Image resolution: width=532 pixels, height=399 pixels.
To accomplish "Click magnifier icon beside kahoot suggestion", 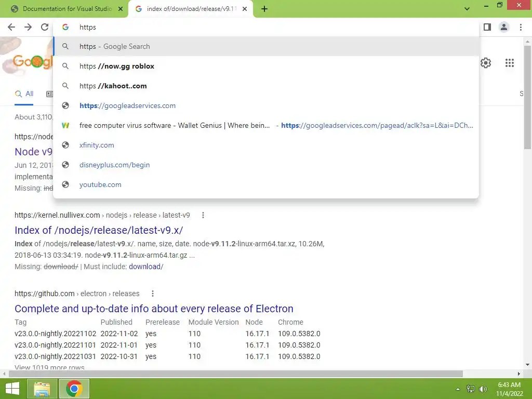I will point(65,86).
